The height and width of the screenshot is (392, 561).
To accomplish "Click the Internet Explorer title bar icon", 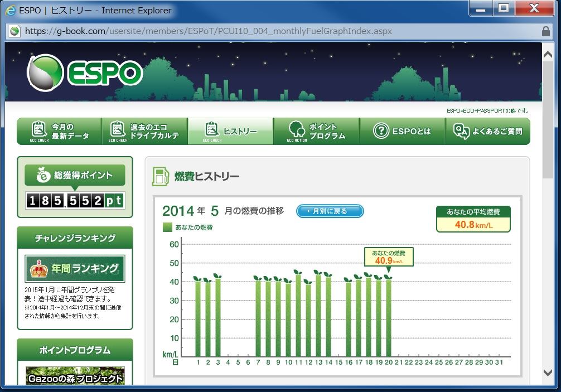I will [11, 11].
